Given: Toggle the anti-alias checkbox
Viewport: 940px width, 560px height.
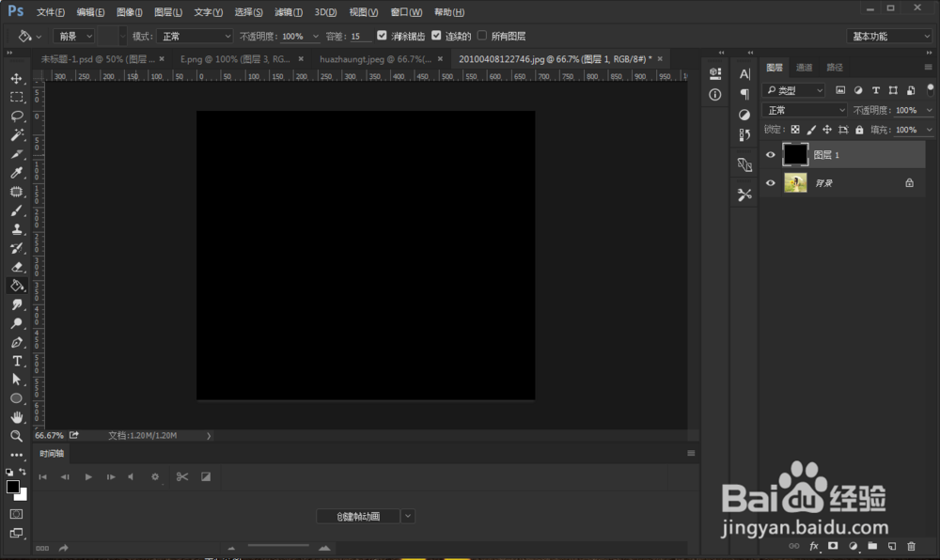Looking at the screenshot, I should point(382,36).
